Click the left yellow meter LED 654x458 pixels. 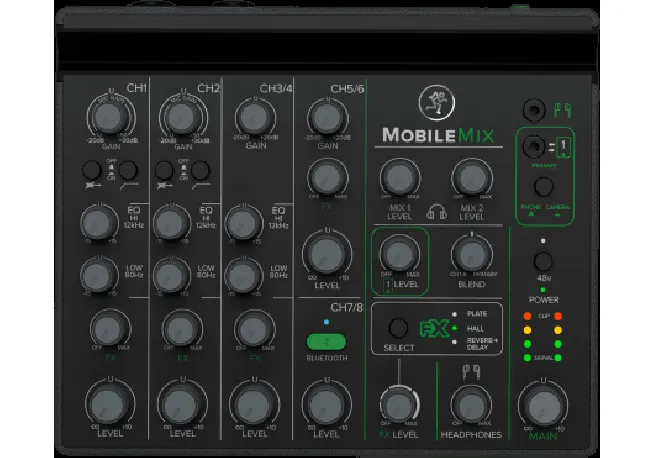tap(527, 330)
